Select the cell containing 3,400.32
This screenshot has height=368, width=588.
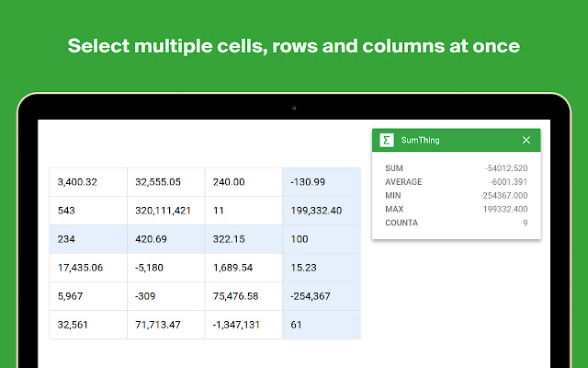(x=87, y=182)
